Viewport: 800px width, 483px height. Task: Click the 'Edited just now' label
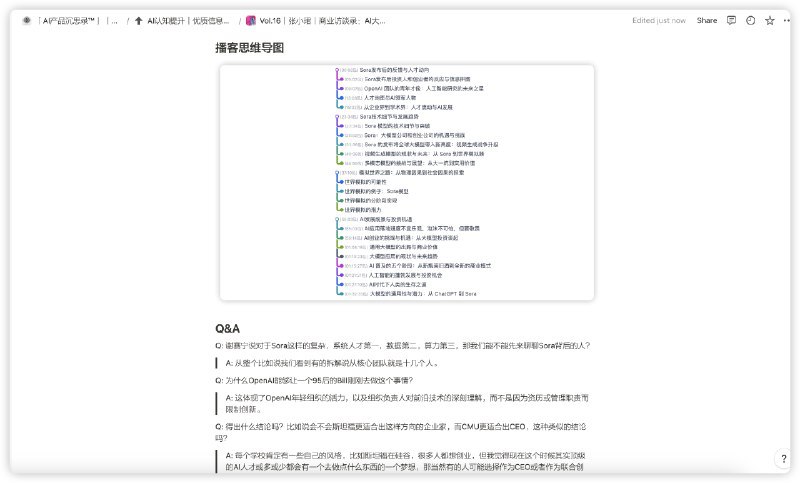659,20
